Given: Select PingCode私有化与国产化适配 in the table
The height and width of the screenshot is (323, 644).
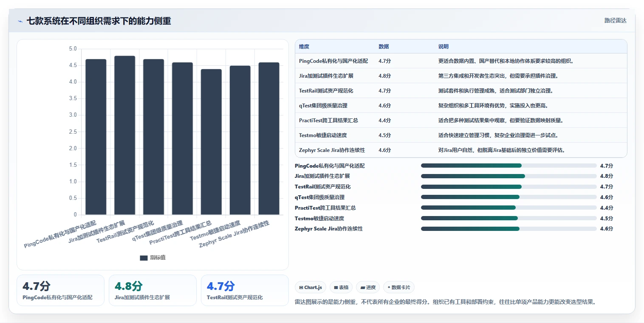Looking at the screenshot, I should [x=333, y=61].
